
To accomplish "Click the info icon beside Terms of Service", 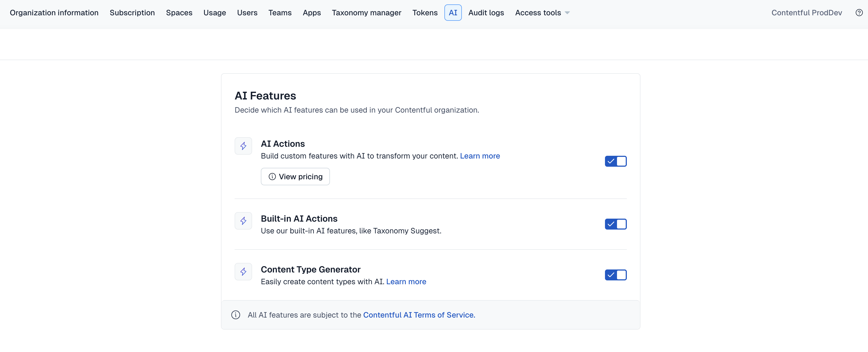I will (x=235, y=315).
